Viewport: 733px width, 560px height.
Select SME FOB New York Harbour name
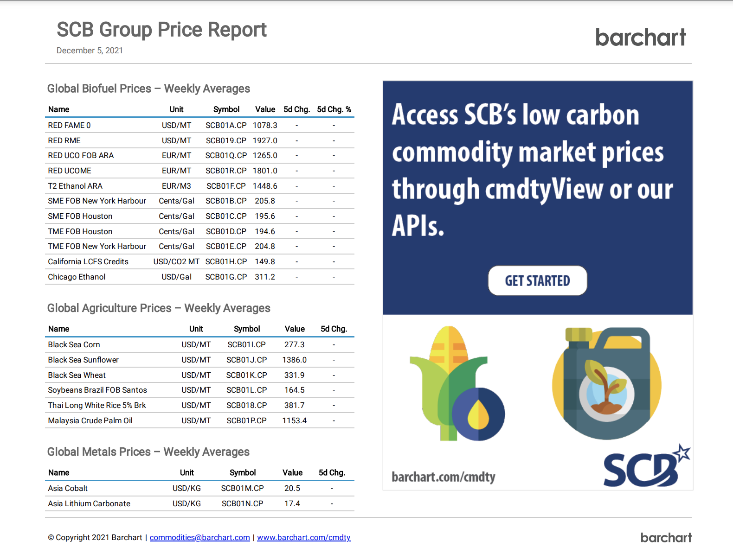[x=97, y=201]
